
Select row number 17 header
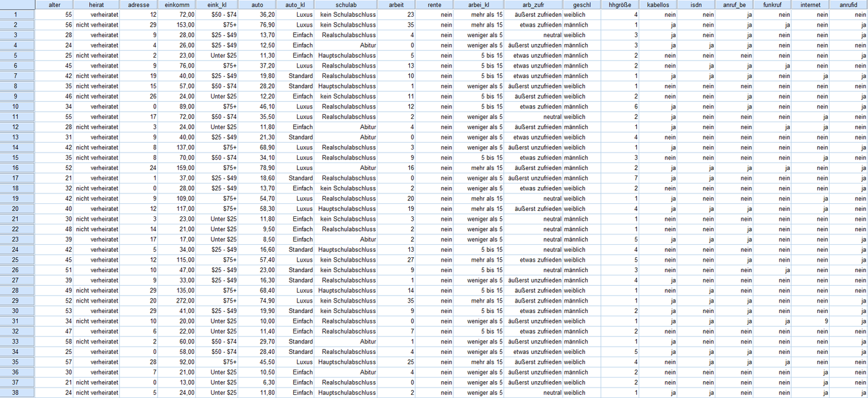[x=17, y=178]
